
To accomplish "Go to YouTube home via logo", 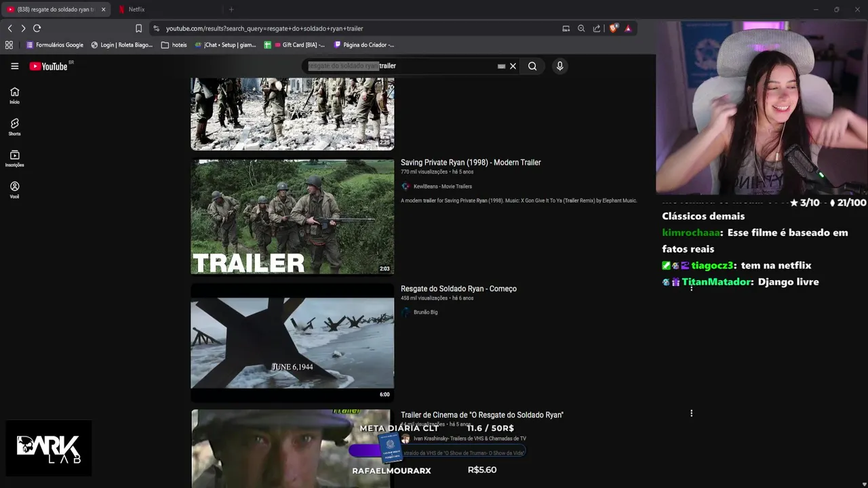I will coord(49,66).
